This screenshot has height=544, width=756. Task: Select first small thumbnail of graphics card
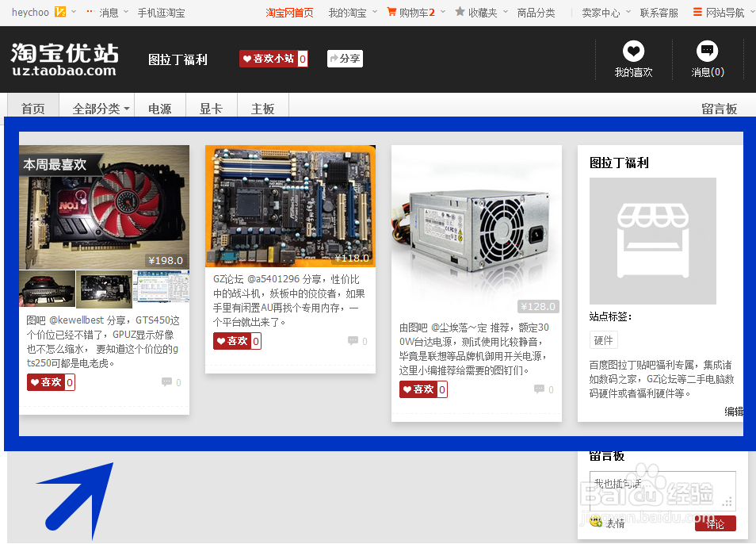[48, 289]
